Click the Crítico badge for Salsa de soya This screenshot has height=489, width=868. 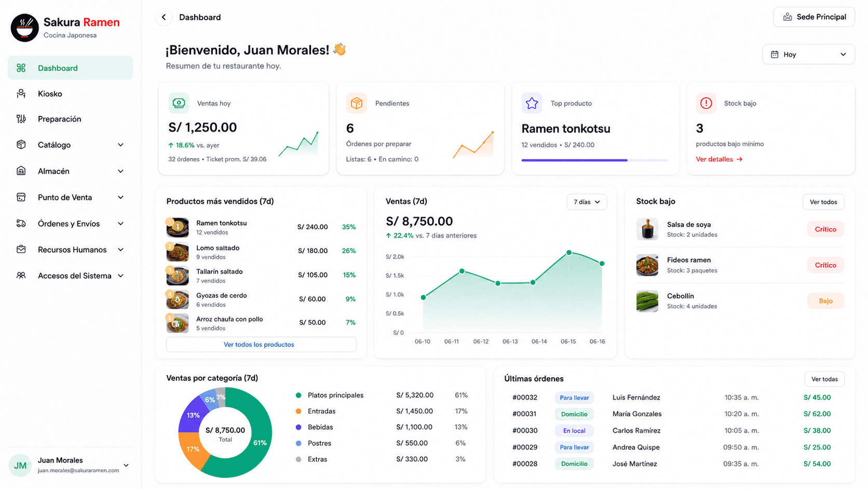pos(825,229)
